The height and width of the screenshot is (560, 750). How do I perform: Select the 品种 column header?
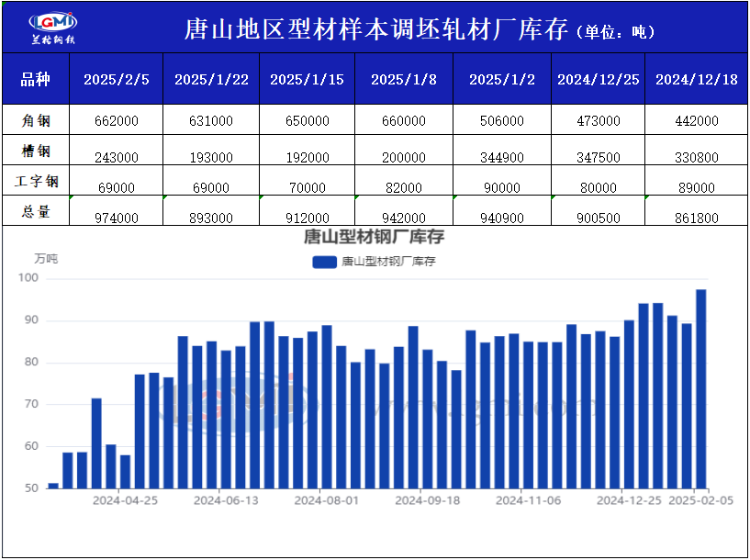(35, 79)
